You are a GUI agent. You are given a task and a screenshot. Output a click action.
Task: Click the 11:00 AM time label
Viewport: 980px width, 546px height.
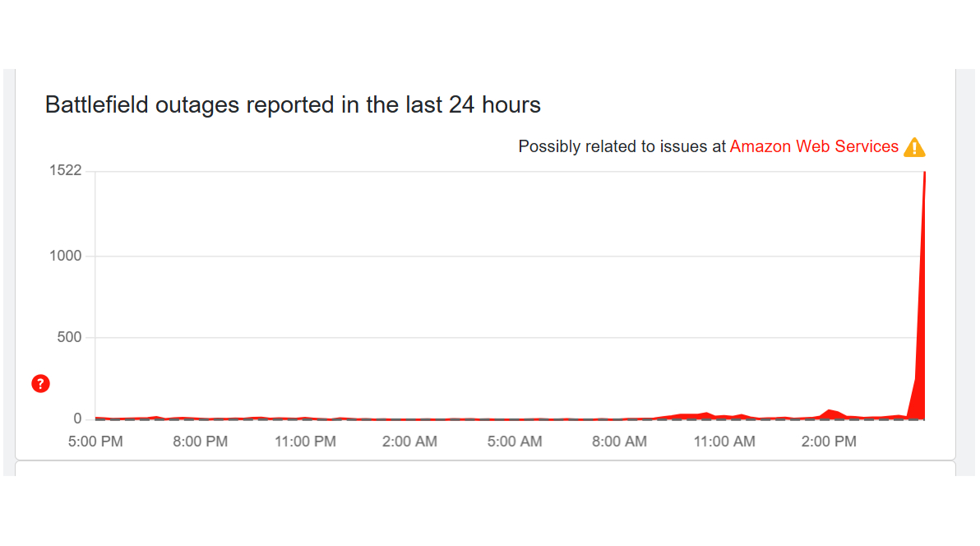[x=723, y=442]
